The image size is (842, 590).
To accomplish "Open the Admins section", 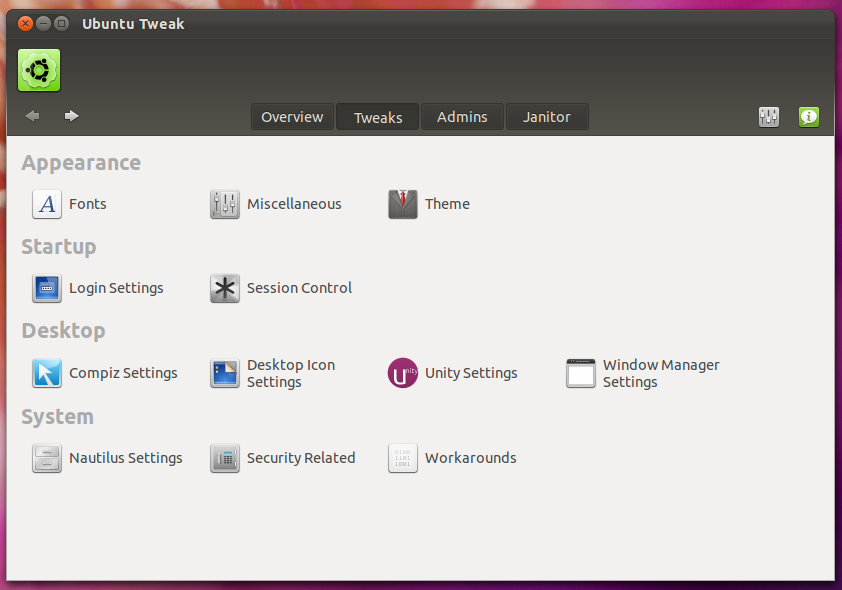I will pos(462,116).
